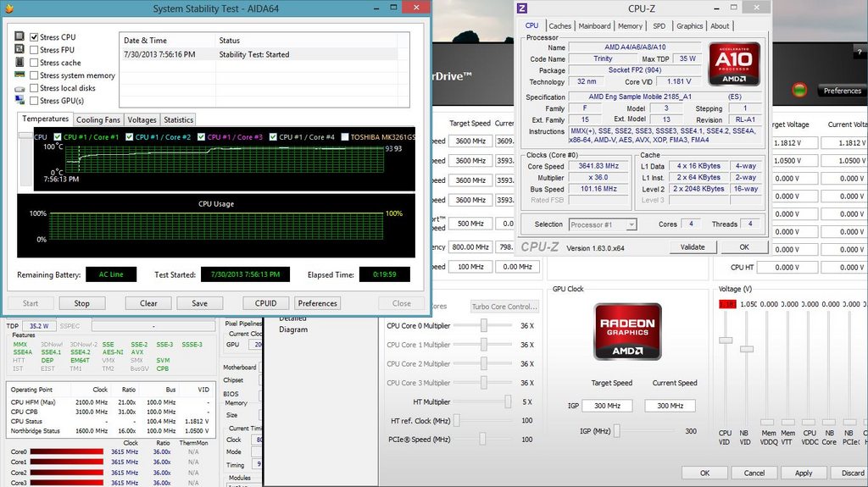This screenshot has width=868, height=487.
Task: Click the AIDA64 flame icon in title bar
Action: (11, 9)
